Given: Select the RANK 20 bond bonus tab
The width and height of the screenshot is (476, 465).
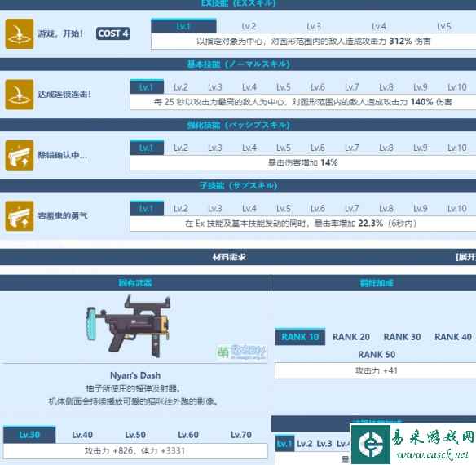Looking at the screenshot, I should (351, 337).
